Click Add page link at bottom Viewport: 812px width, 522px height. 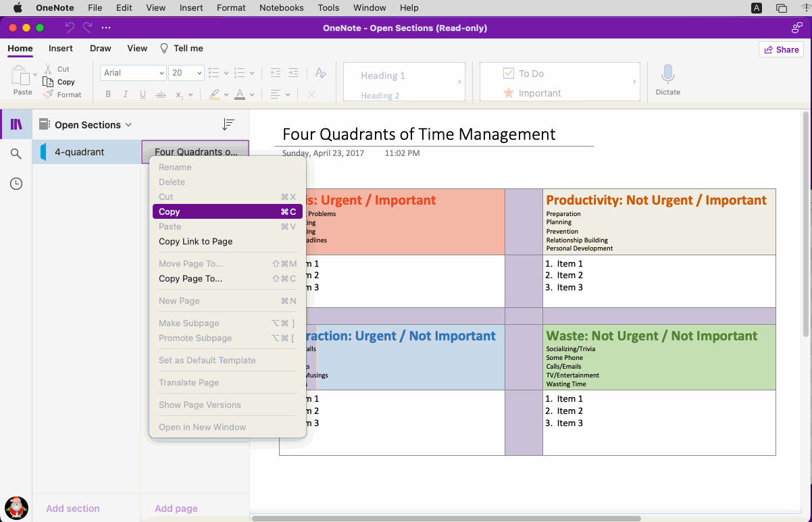click(176, 508)
